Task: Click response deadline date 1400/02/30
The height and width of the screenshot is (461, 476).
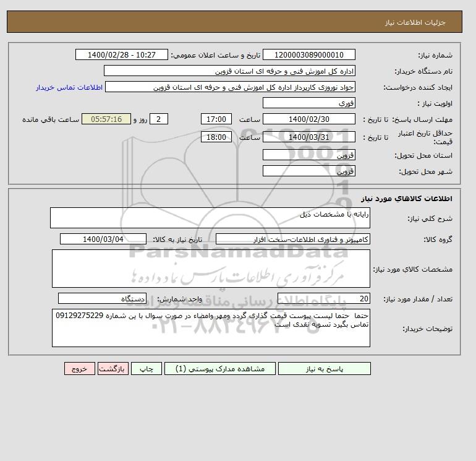Action: pyautogui.click(x=308, y=119)
